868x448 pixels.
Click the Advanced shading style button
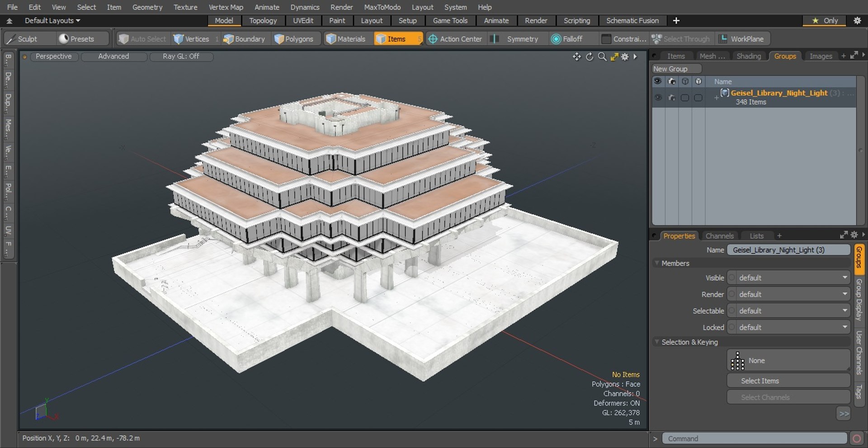(113, 57)
